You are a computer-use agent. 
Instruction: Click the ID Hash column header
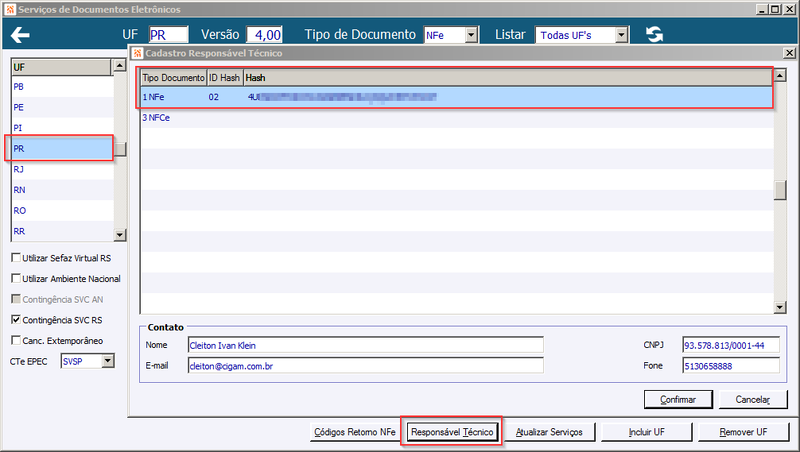click(x=224, y=78)
